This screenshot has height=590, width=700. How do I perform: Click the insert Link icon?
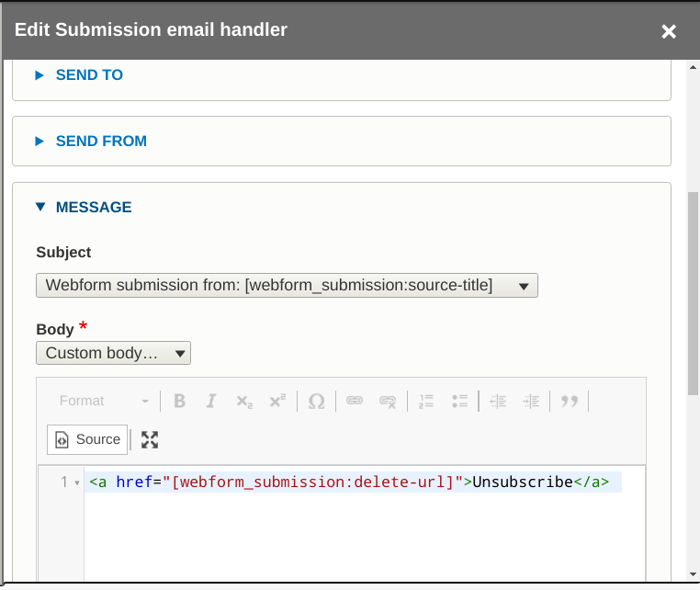(355, 401)
